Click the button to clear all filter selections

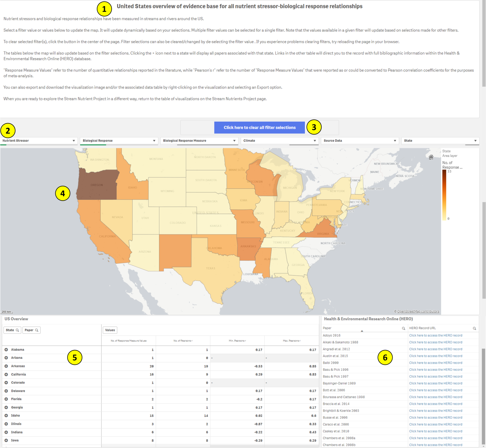(x=259, y=127)
